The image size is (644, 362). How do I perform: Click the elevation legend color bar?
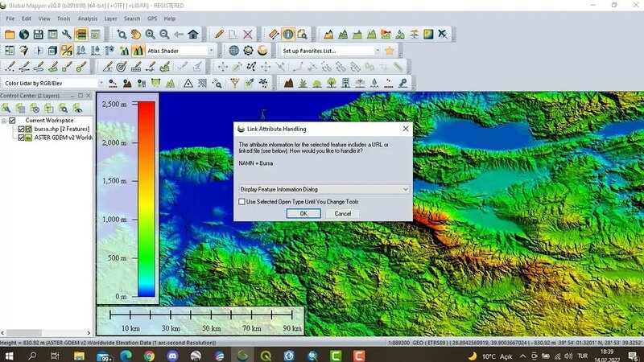click(146, 199)
